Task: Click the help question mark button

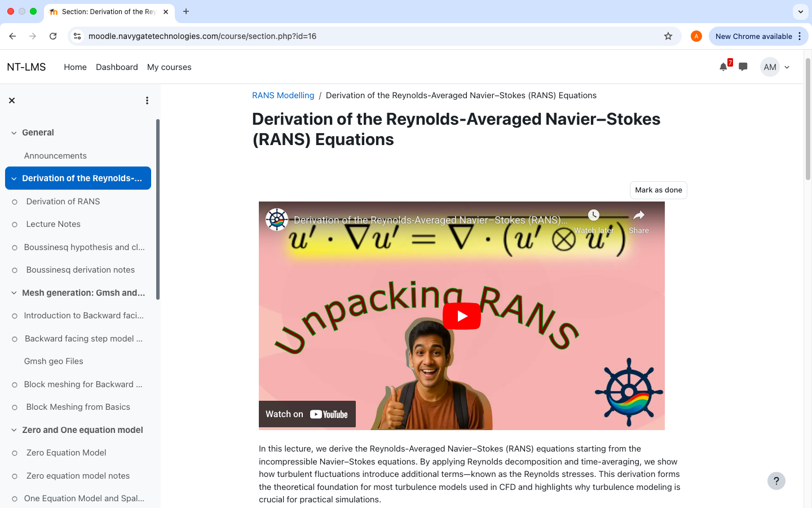Action: coord(776,481)
